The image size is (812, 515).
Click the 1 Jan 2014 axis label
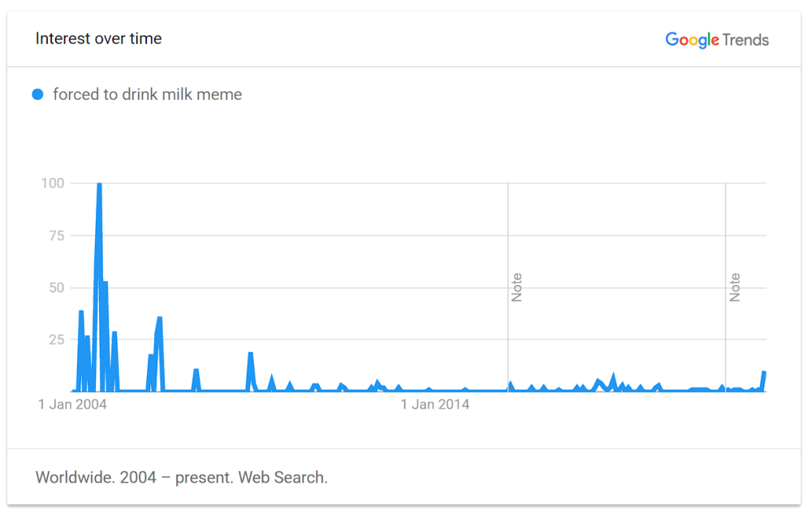[x=435, y=405]
